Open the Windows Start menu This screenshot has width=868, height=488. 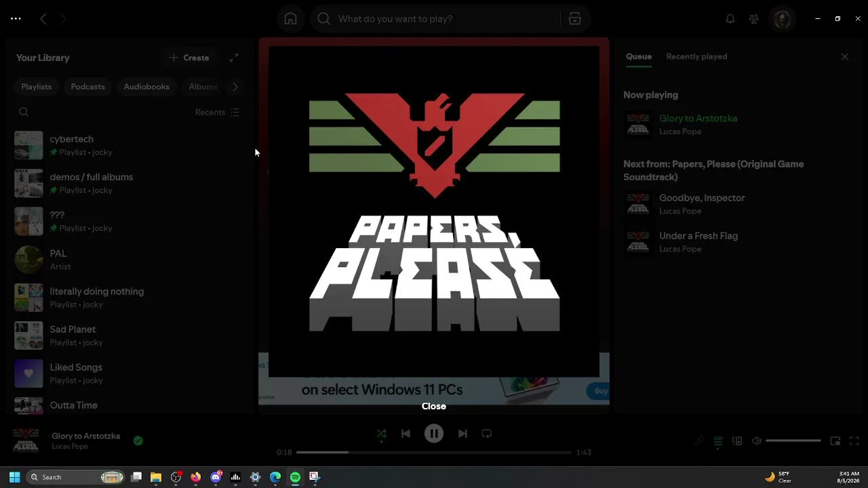pos(14,477)
